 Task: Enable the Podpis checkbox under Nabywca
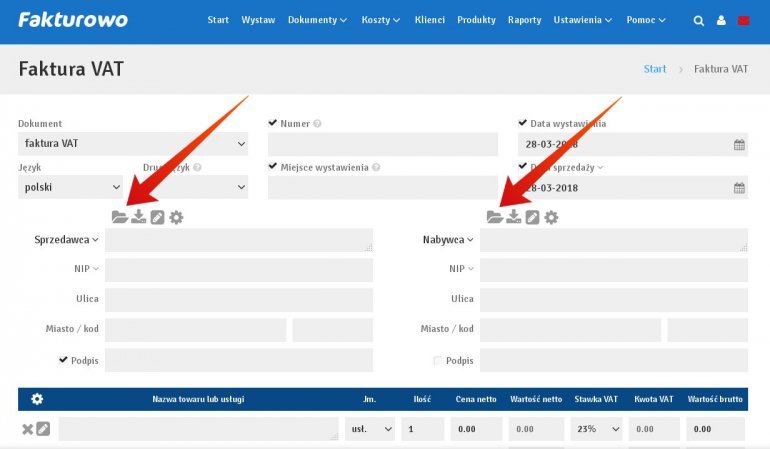pos(437,360)
